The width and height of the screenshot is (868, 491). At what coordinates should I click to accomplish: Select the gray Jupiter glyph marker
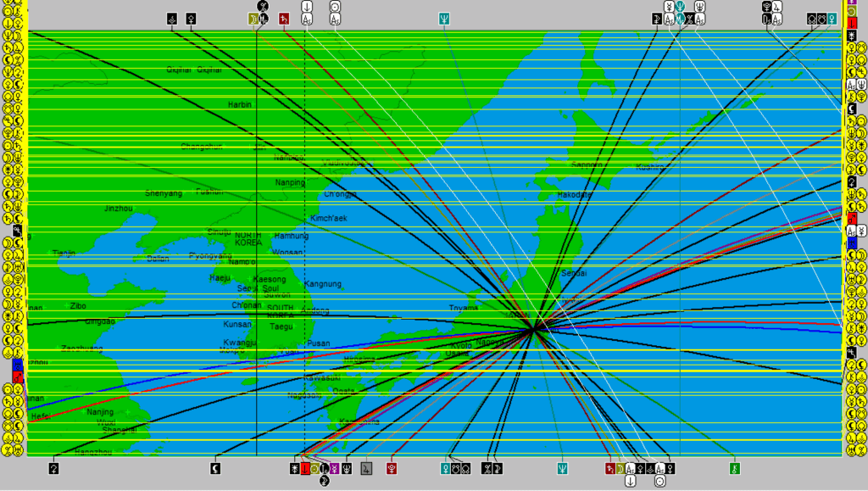[366, 469]
